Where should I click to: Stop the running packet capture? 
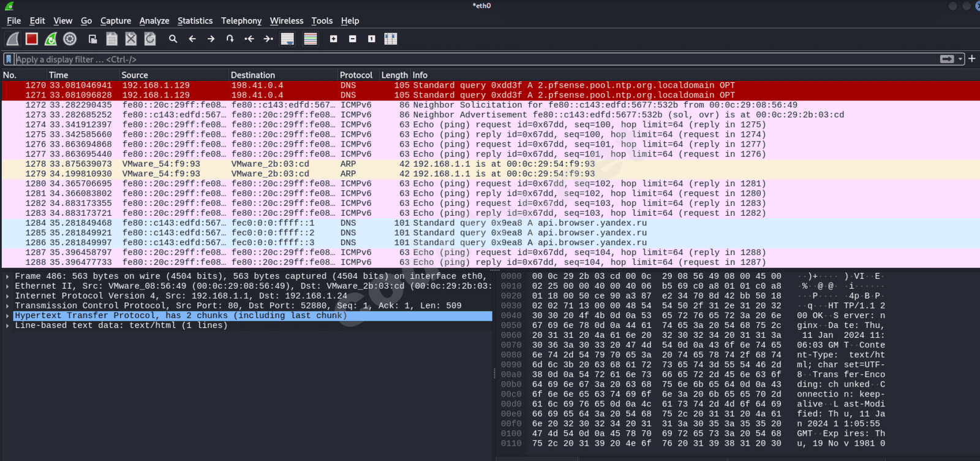pyautogui.click(x=32, y=39)
